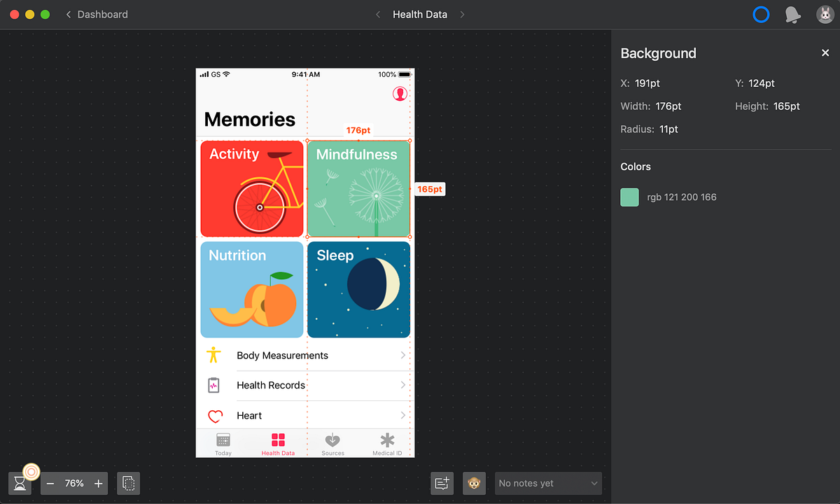Click the Health Data screen title
Viewport: 840px width, 504px height.
click(420, 14)
